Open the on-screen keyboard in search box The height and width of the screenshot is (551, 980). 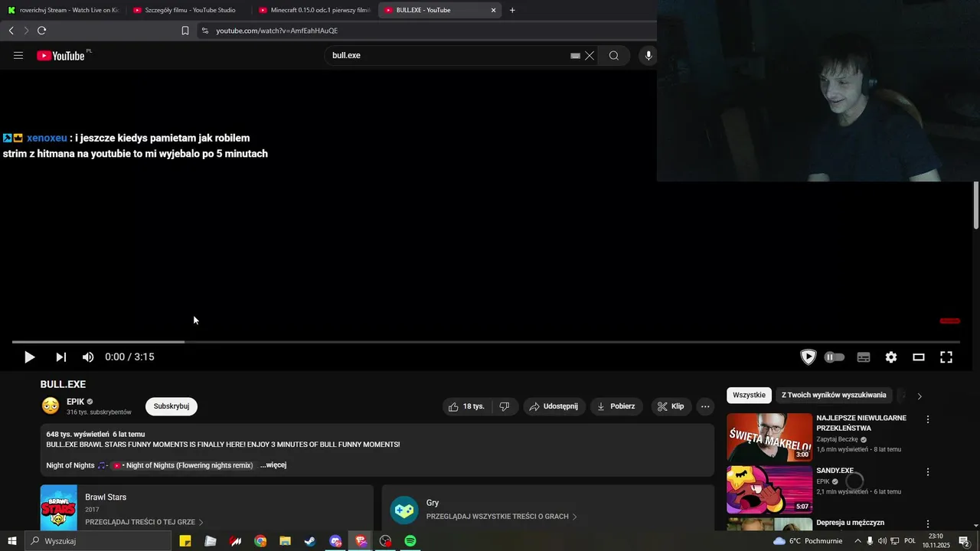[575, 55]
